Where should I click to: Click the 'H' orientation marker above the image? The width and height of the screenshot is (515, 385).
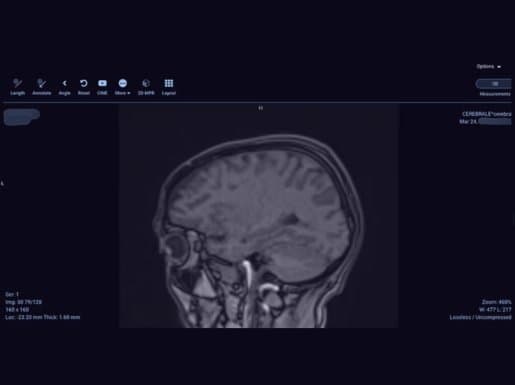click(x=261, y=108)
